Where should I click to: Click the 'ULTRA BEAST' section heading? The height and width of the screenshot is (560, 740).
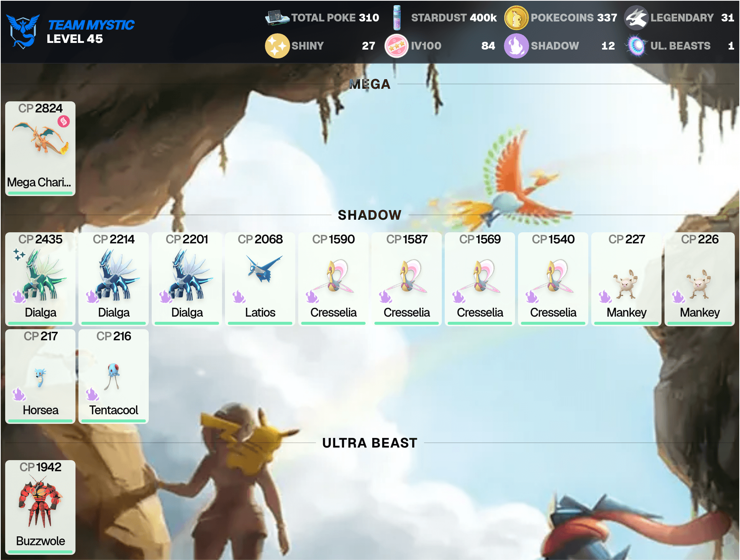coord(370,443)
